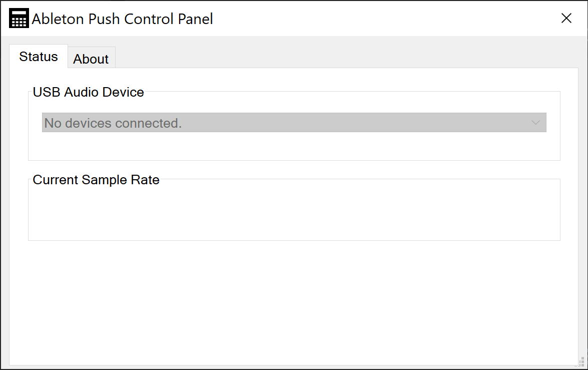
Task: Click the resize grip in the window corner
Action: pyautogui.click(x=582, y=361)
